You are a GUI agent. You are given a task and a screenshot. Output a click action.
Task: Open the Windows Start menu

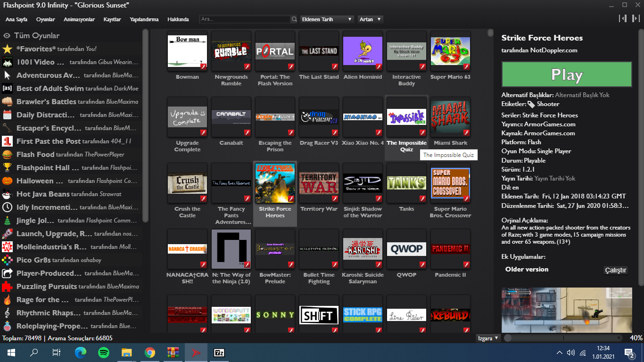click(11, 352)
